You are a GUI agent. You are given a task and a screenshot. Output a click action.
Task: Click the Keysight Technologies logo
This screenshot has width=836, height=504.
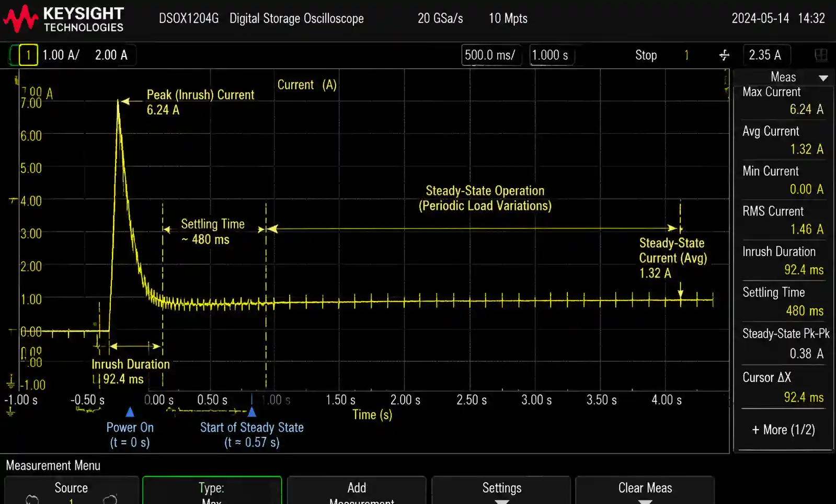(x=64, y=19)
